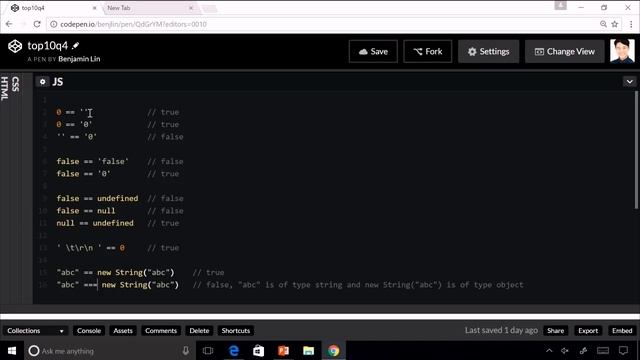Open the HTML editor panel
This screenshot has width=640, height=360.
click(x=5, y=88)
